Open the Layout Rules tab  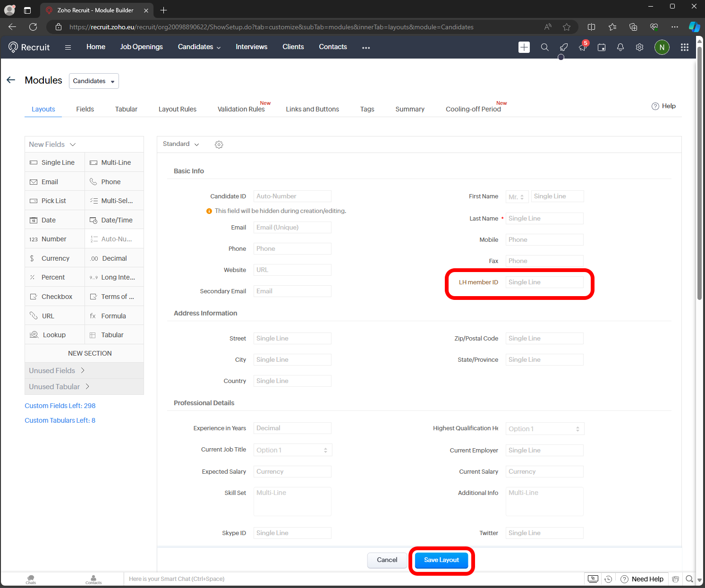(x=178, y=109)
